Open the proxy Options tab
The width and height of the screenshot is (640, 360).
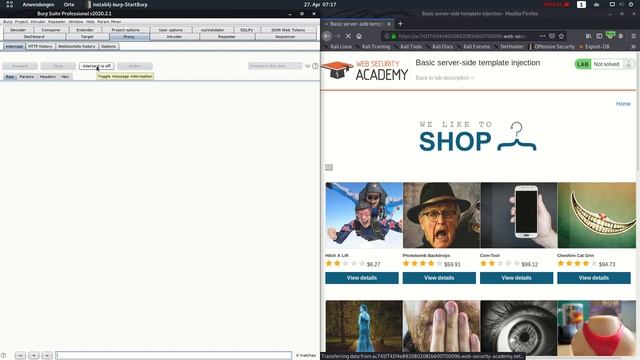tap(109, 47)
